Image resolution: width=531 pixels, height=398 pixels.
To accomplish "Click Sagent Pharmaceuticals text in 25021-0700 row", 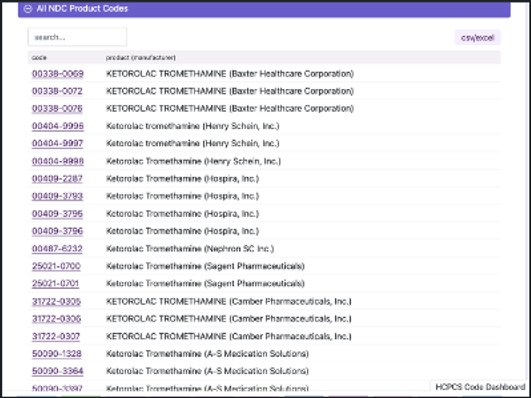I will [205, 266].
